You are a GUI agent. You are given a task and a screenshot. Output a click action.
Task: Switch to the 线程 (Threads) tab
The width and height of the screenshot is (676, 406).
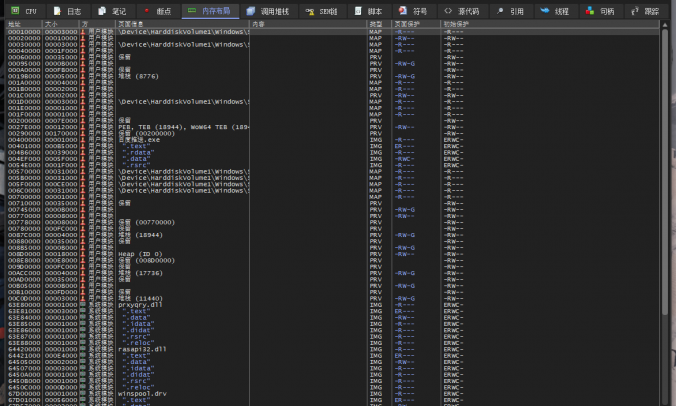(x=556, y=10)
